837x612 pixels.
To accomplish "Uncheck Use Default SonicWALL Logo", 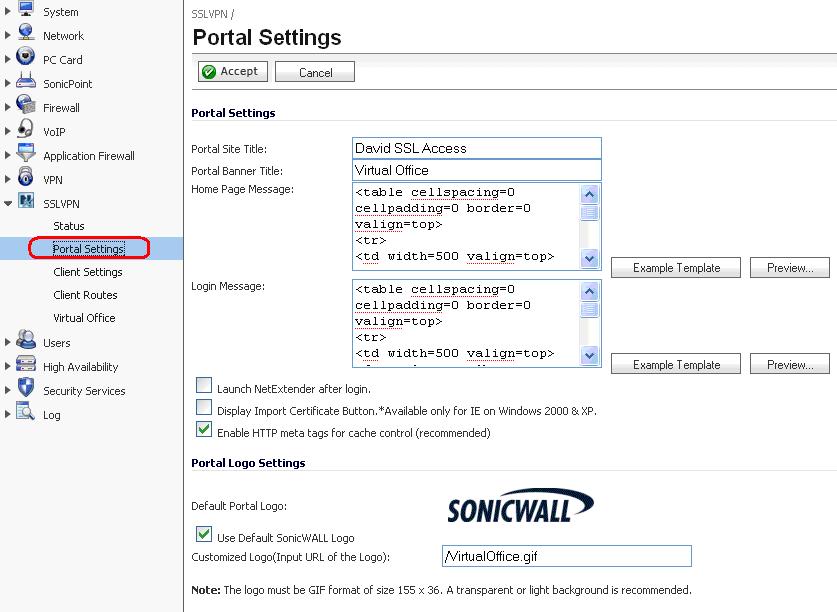I will pos(204,534).
